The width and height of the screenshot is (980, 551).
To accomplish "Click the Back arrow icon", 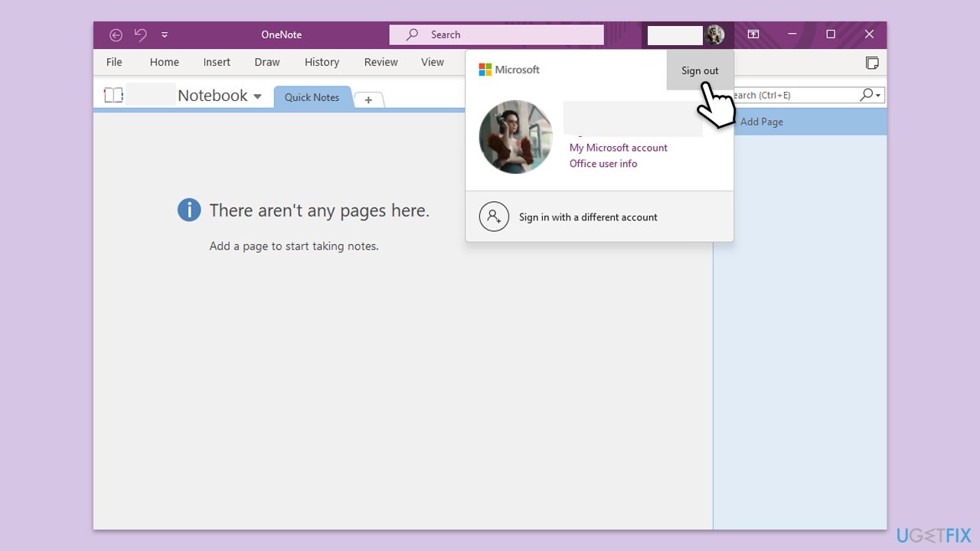I will pyautogui.click(x=116, y=34).
